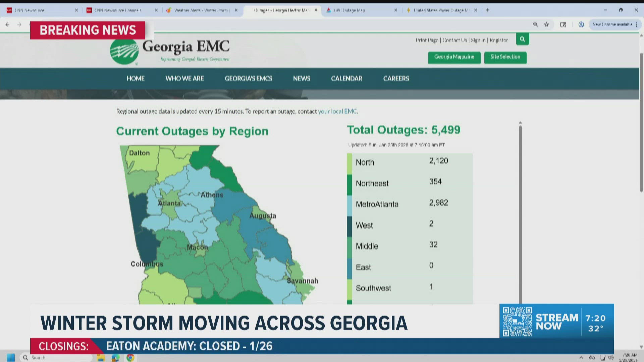
Task: Click the Georgia Magazine button
Action: 454,57
